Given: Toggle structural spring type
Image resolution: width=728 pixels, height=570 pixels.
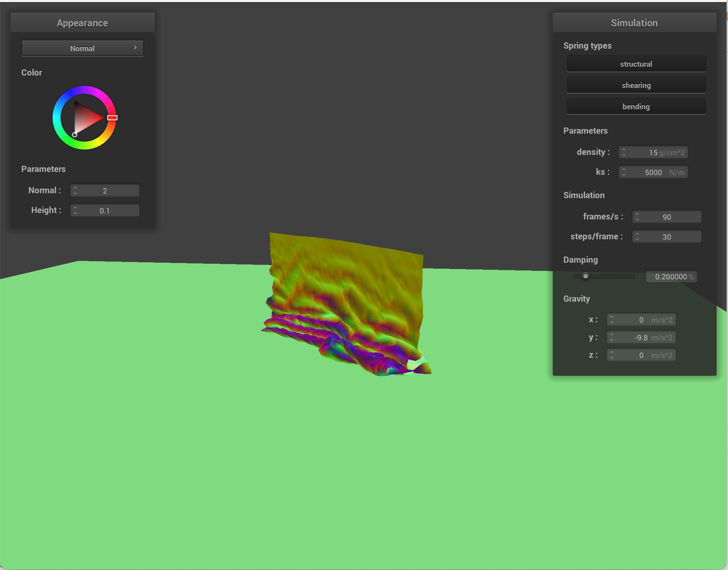Looking at the screenshot, I should 636,64.
